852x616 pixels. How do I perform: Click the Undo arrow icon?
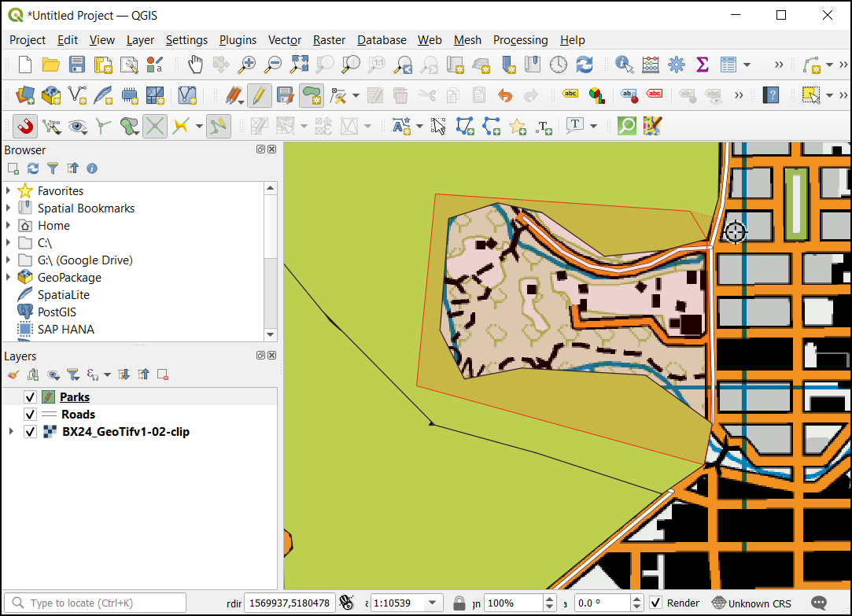tap(504, 96)
